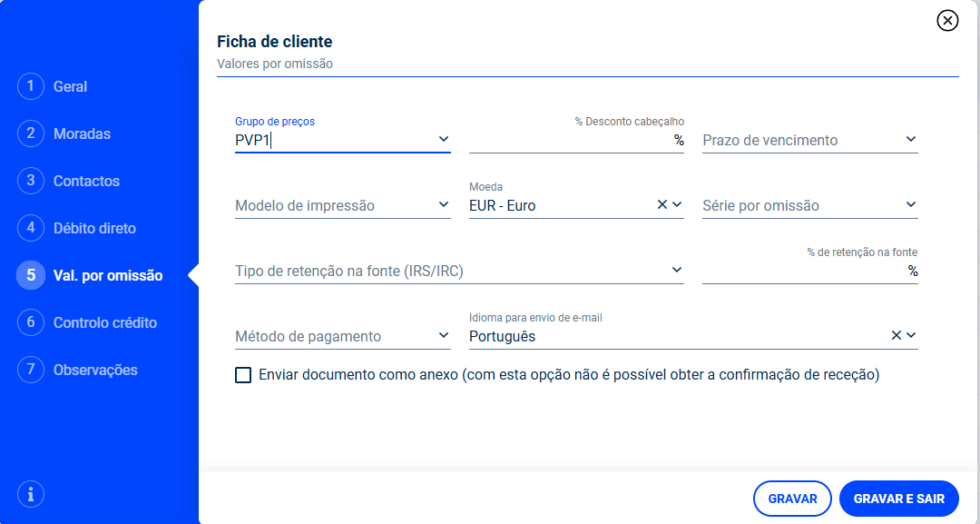Click step 1 circle for Geral
This screenshot has width=980, height=524.
(31, 86)
